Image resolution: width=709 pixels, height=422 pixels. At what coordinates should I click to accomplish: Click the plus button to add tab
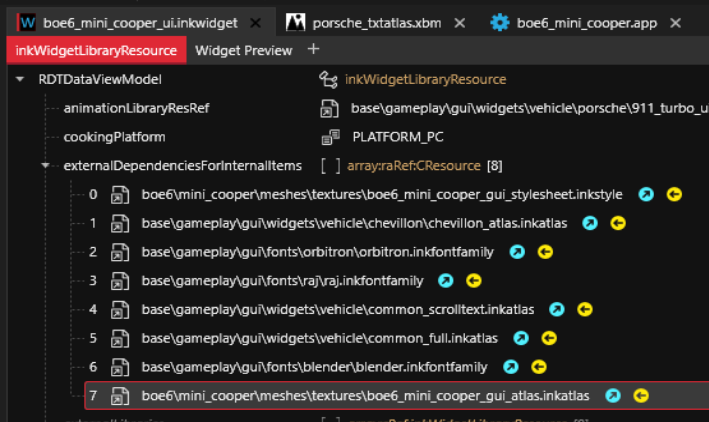314,49
